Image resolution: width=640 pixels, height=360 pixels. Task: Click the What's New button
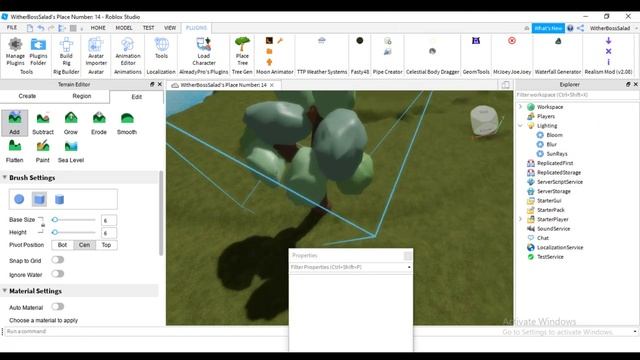click(x=548, y=28)
